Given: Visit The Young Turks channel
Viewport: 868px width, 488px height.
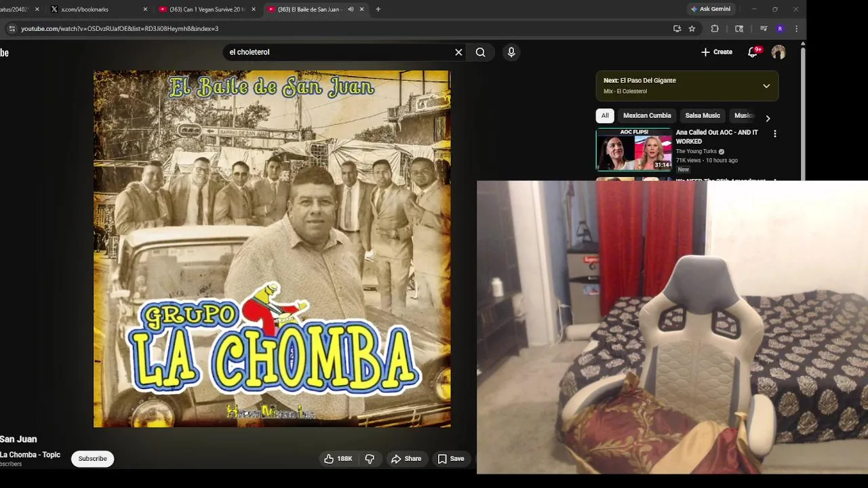Looking at the screenshot, I should pos(696,151).
